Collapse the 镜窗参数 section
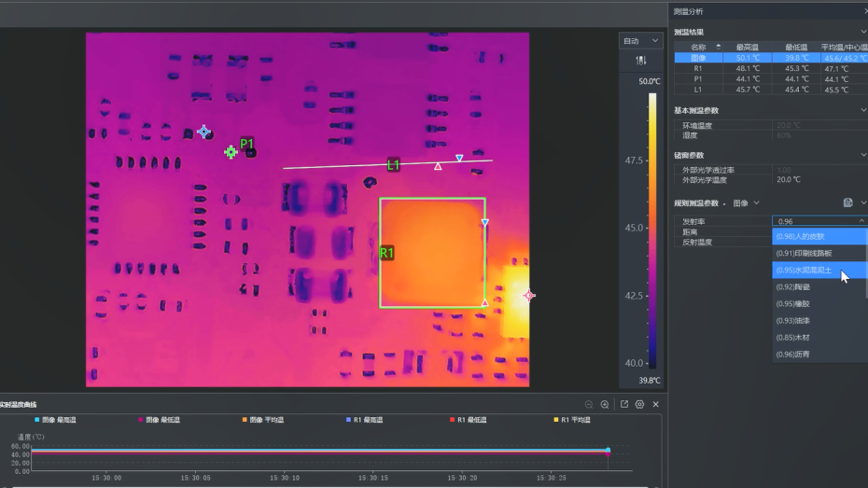868x488 pixels. (x=862, y=155)
